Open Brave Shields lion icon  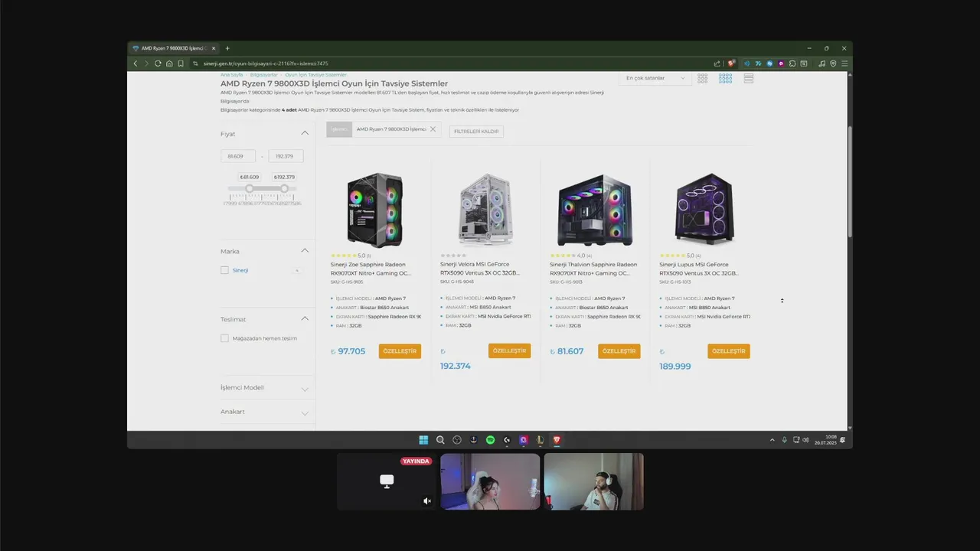click(x=731, y=64)
